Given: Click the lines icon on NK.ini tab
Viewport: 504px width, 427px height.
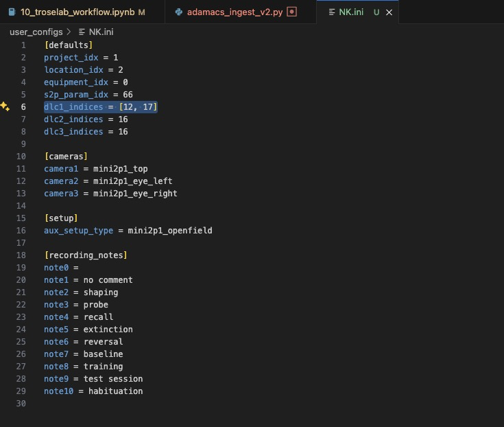Looking at the screenshot, I should (332, 12).
